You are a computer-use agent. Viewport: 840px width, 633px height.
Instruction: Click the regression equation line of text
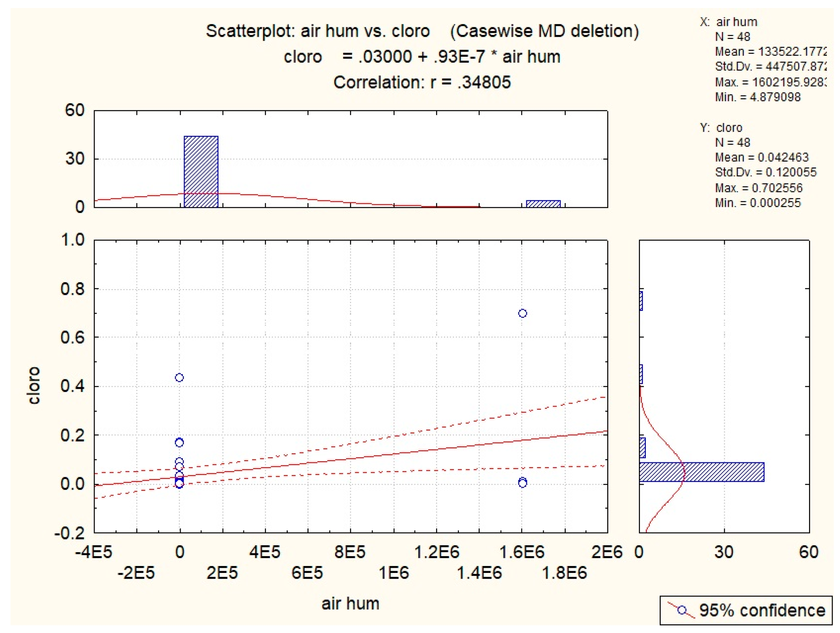point(422,56)
